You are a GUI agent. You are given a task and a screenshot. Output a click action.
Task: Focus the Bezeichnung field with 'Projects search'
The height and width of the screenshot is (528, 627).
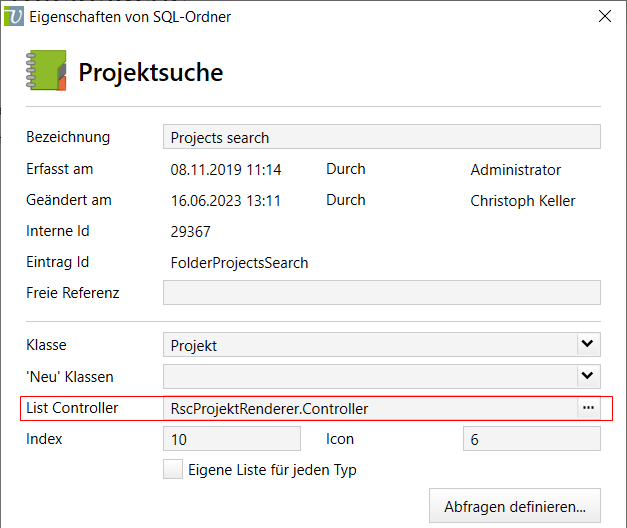381,137
